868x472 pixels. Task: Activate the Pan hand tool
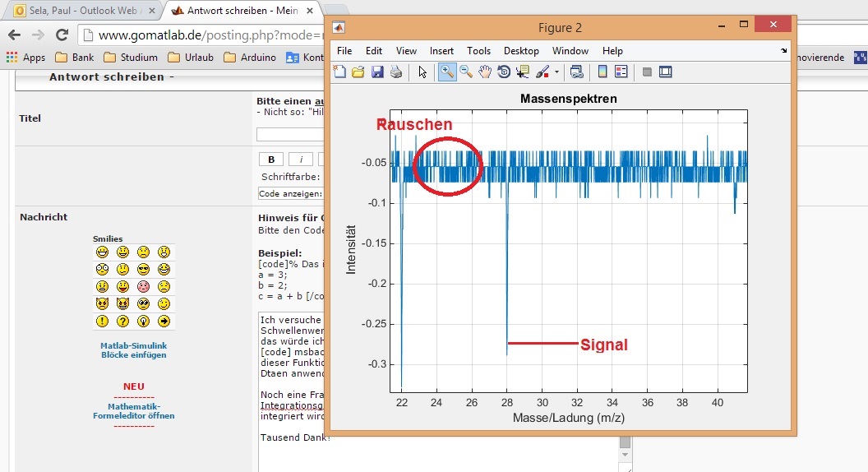coord(485,72)
